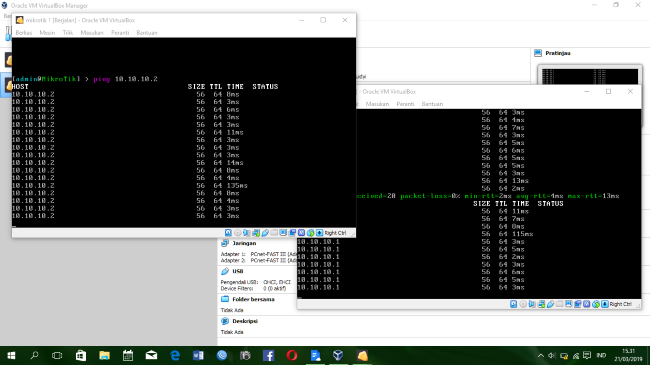Viewport: 650px width, 365px height.
Task: Click the Deskripsi section header
Action: 245,321
